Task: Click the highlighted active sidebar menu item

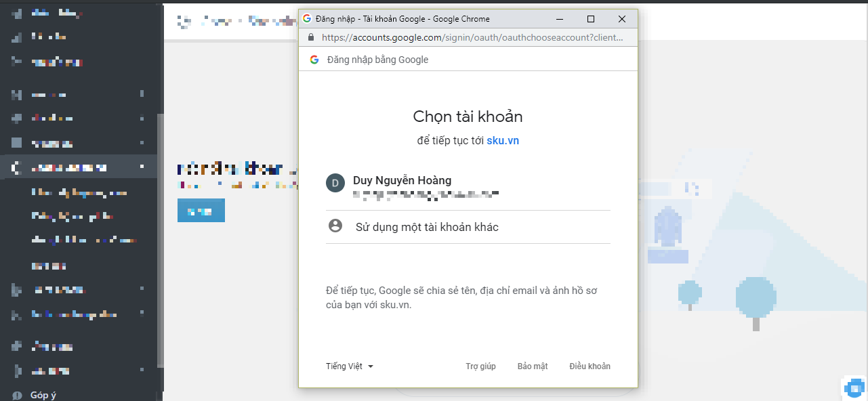Action: coord(79,167)
